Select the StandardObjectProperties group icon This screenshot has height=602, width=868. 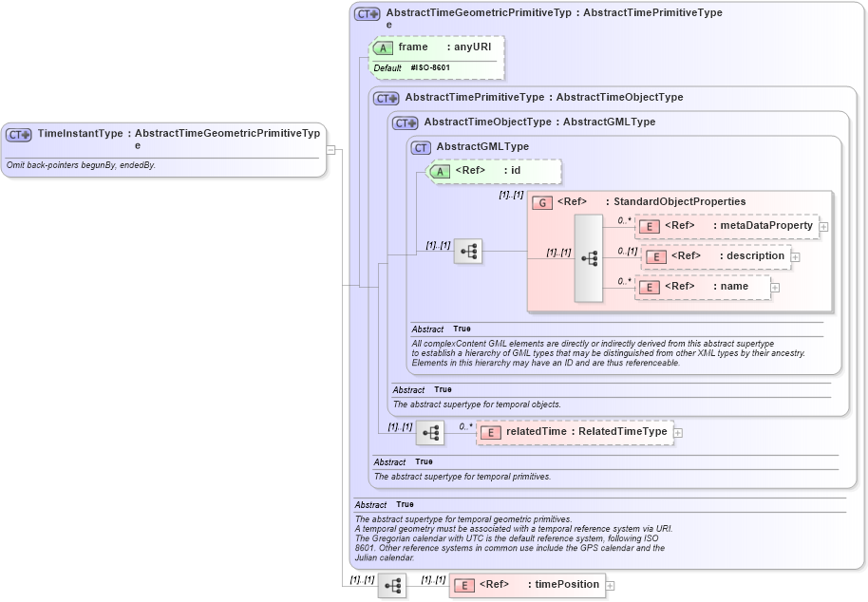click(542, 201)
